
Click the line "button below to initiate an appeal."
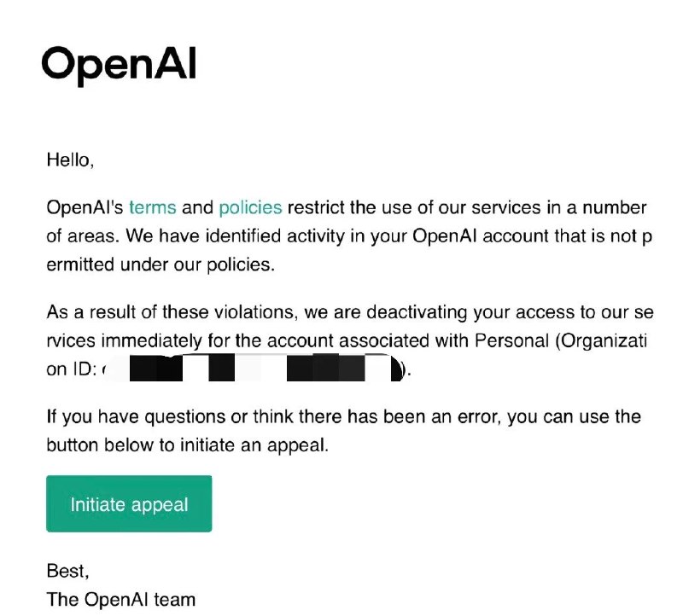[187, 445]
